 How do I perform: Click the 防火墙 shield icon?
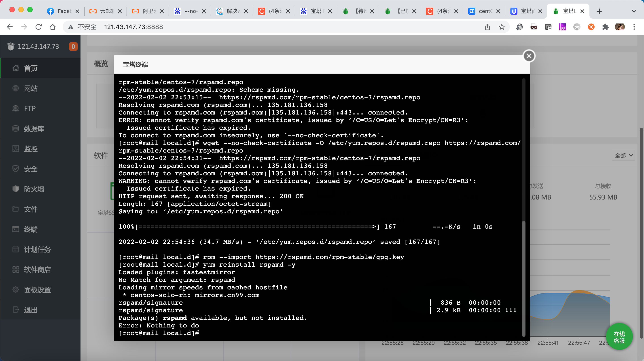[15, 189]
